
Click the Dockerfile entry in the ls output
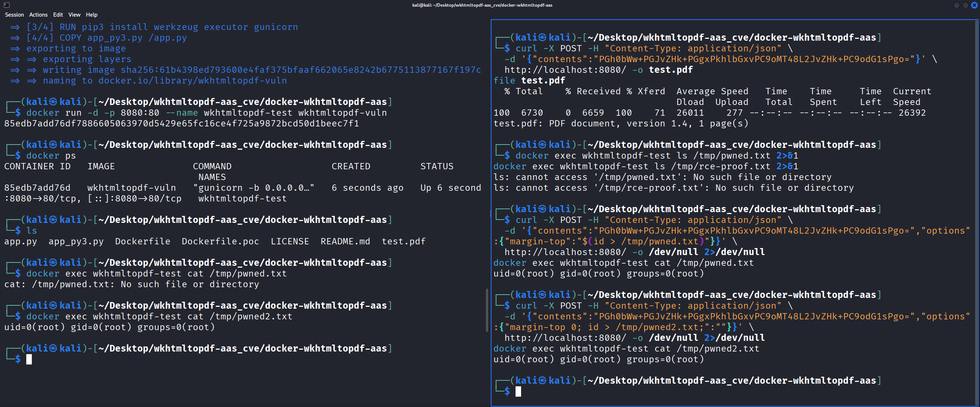tap(142, 241)
